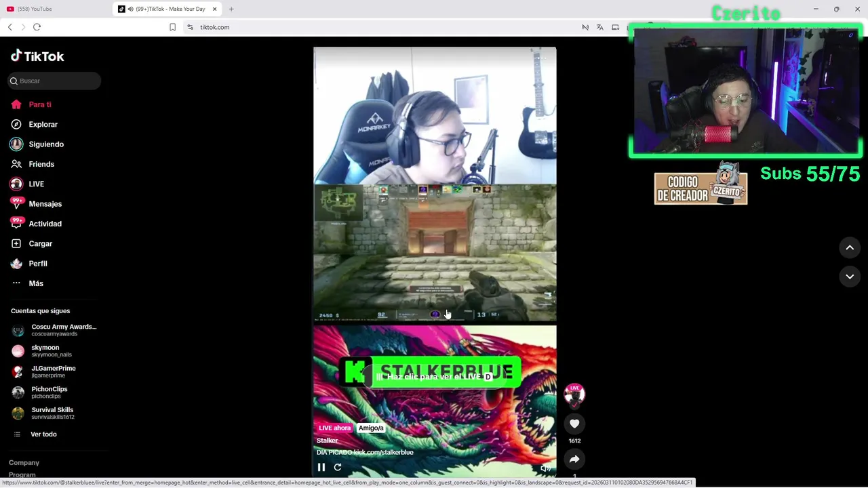Switch to the YouTube browser tab
868x488 pixels.
(x=34, y=9)
